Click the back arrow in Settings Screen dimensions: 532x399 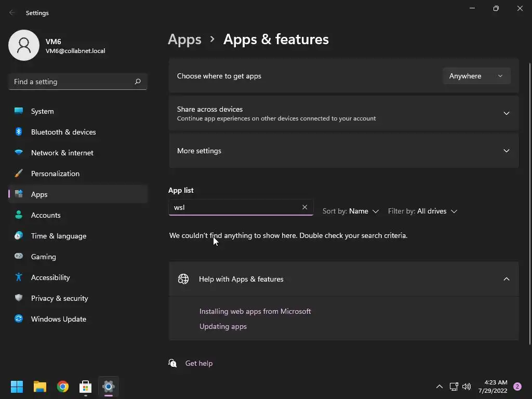12,13
